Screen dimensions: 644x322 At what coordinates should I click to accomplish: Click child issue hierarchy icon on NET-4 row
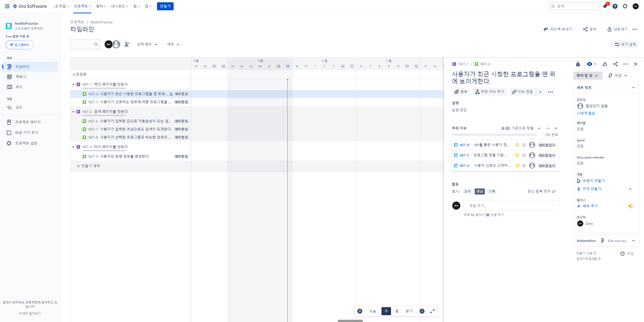[x=171, y=94]
